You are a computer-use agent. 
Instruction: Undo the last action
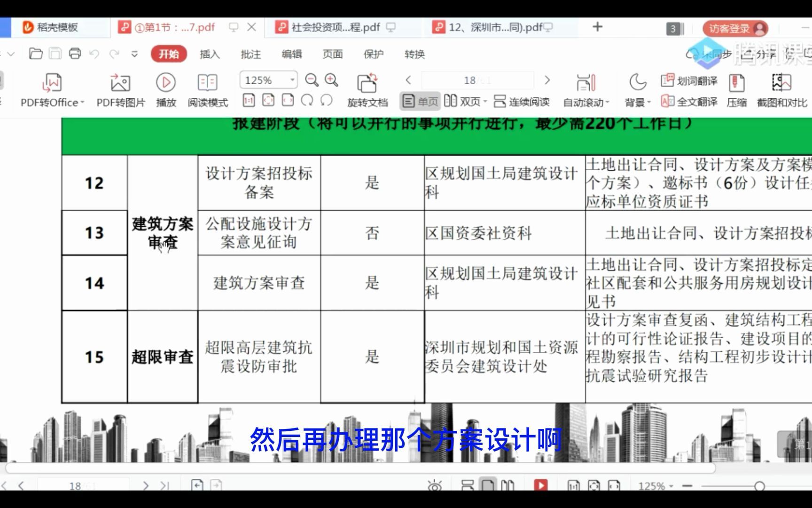point(94,54)
